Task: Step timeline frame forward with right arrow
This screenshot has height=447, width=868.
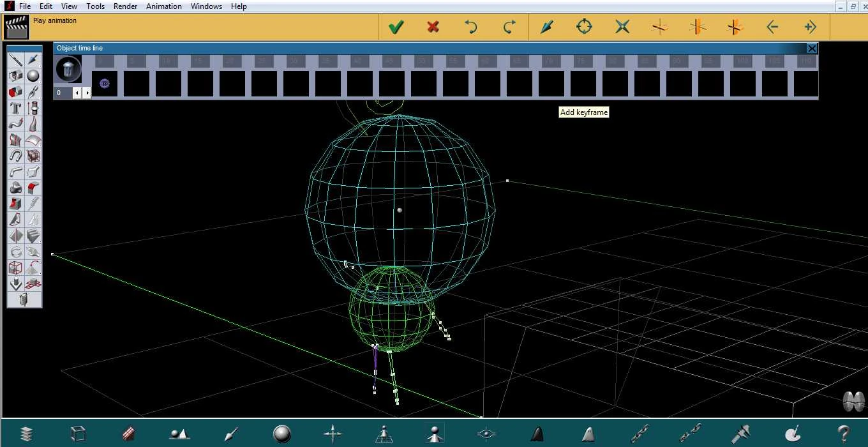Action: (x=87, y=93)
